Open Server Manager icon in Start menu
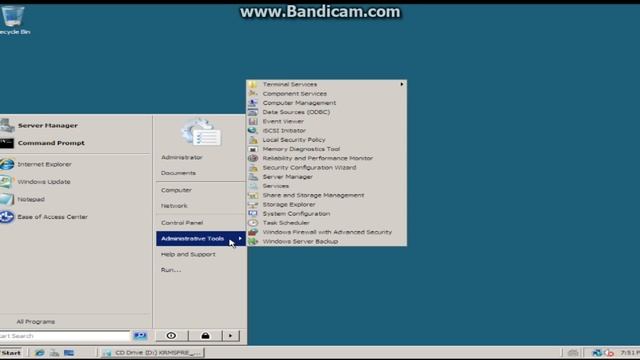Screen dimensions: 640x360 [7, 125]
